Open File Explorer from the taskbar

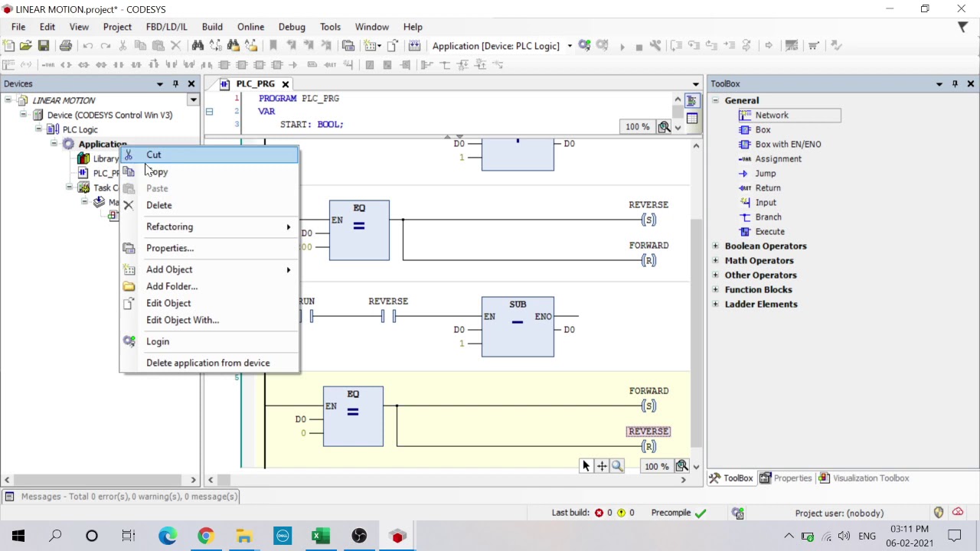click(243, 536)
